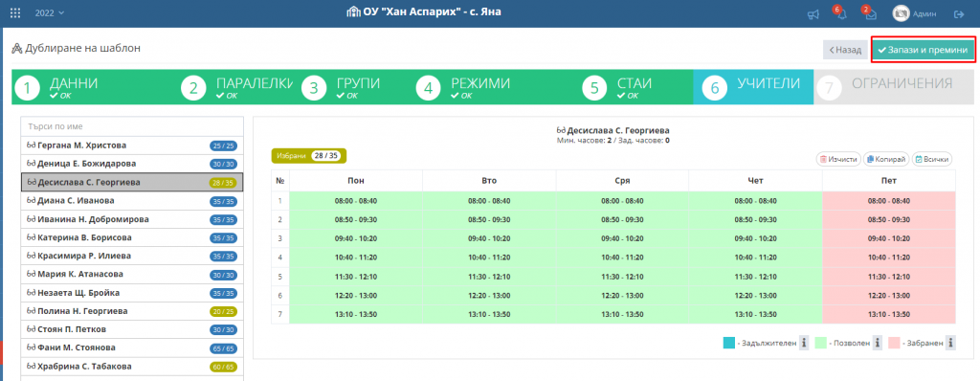Select teacher Красимира Р. Илиева
Image resolution: width=980 pixels, height=381 pixels.
point(132,256)
